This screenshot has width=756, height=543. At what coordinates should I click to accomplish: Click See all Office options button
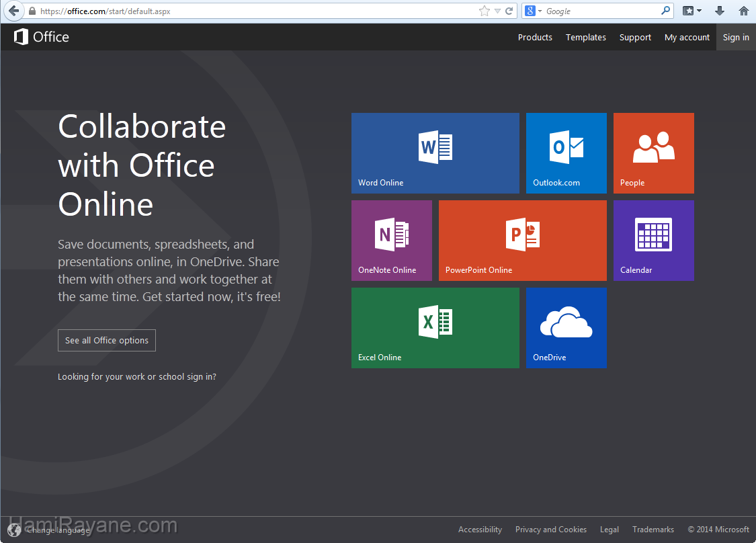click(107, 341)
